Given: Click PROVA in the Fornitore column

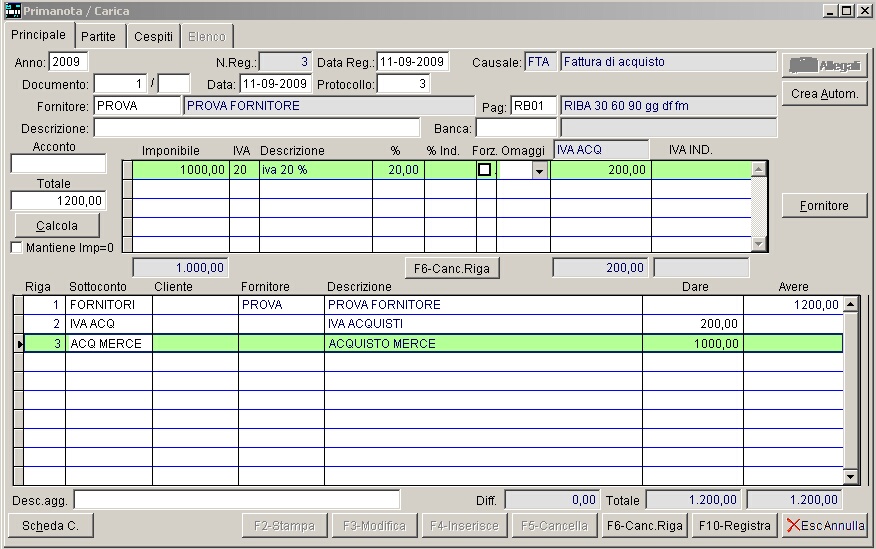Looking at the screenshot, I should tap(281, 305).
